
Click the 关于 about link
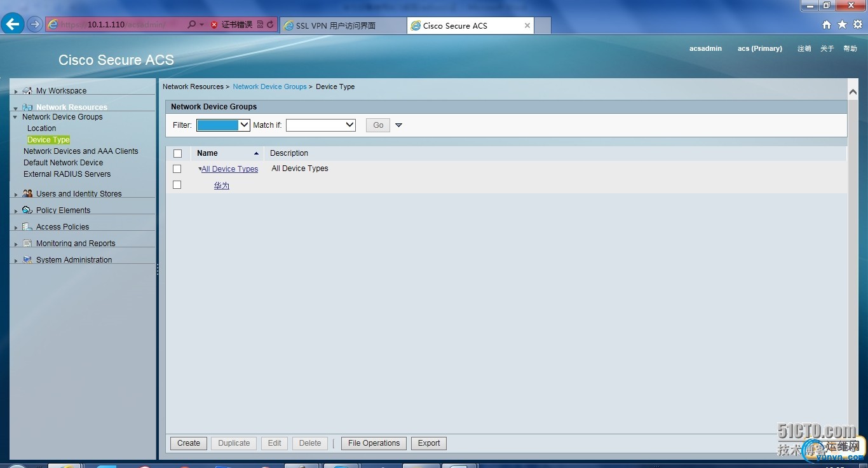pos(827,48)
